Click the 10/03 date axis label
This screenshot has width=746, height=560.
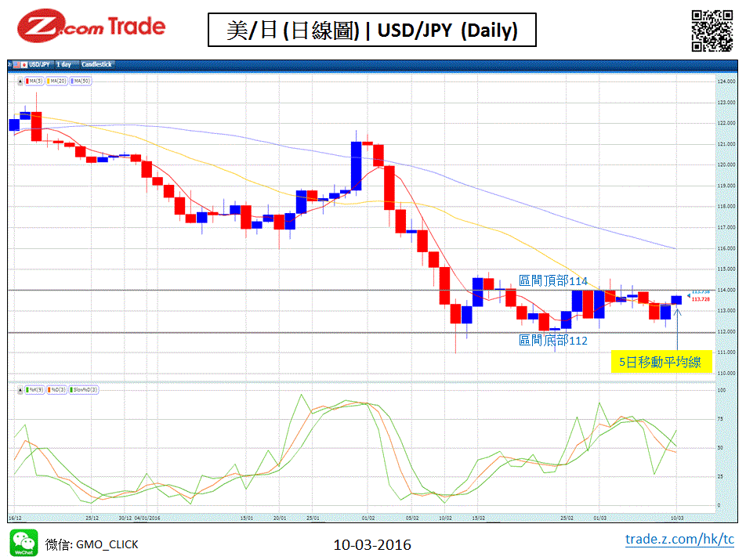(677, 518)
